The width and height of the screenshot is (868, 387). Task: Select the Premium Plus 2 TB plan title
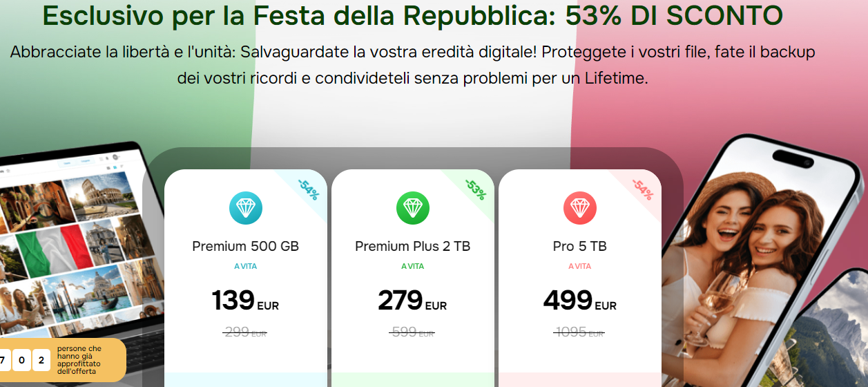(x=413, y=246)
